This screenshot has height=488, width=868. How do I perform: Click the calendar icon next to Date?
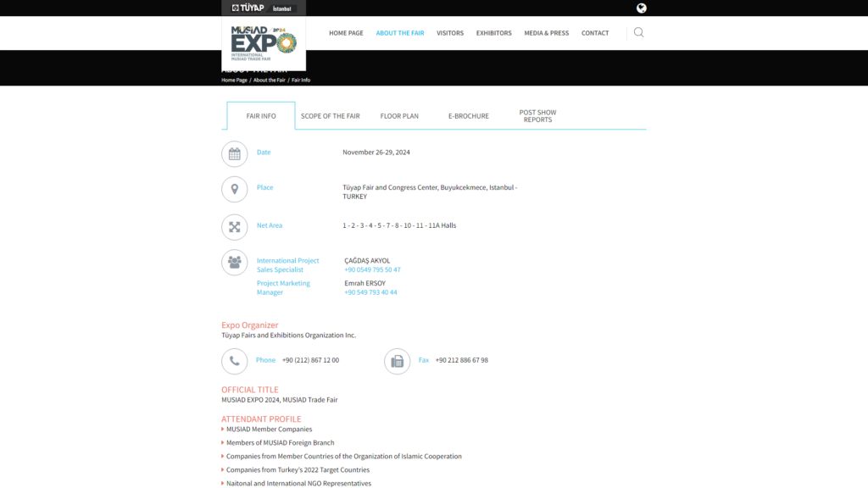(235, 154)
